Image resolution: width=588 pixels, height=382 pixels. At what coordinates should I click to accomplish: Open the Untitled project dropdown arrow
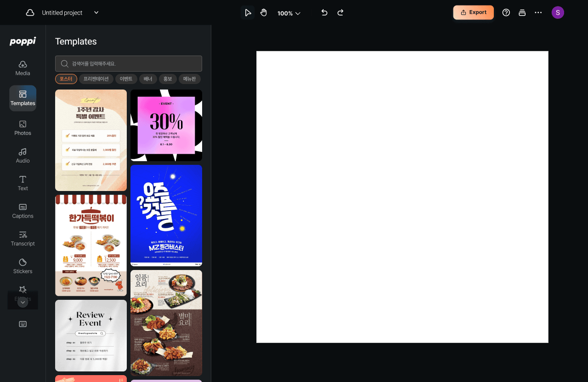(x=96, y=13)
